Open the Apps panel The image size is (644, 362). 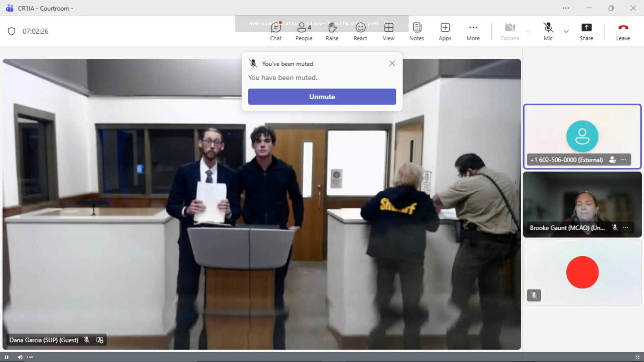(x=445, y=31)
